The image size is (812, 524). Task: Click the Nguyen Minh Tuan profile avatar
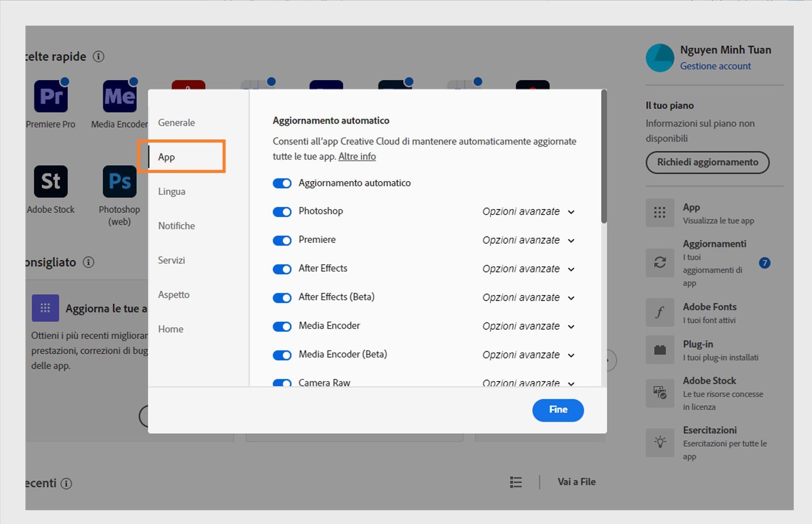coord(659,57)
